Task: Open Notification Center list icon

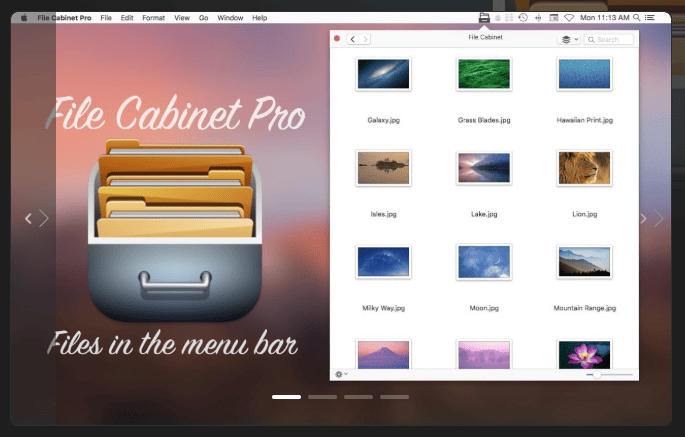Action: (650, 17)
